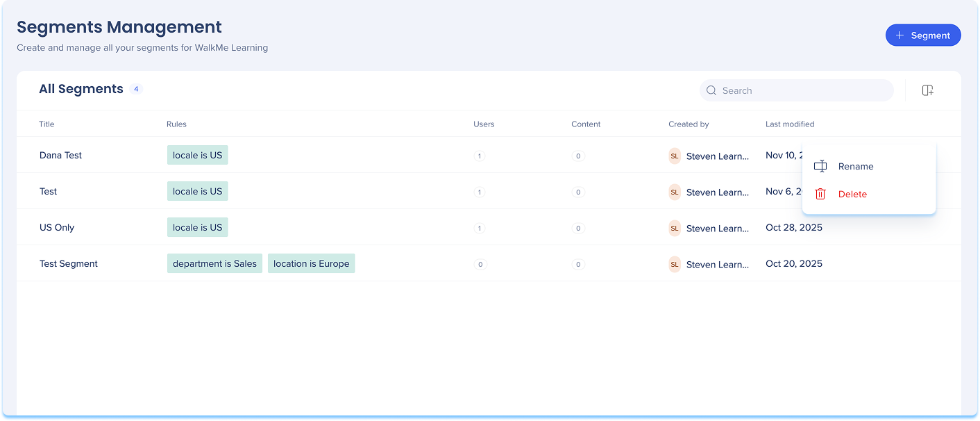Sort by the Last modified column header
This screenshot has width=980, height=421.
tap(789, 124)
